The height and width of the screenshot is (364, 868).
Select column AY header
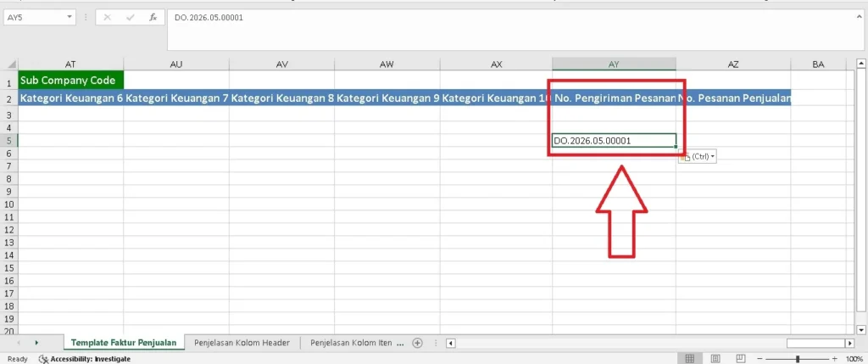[614, 64]
